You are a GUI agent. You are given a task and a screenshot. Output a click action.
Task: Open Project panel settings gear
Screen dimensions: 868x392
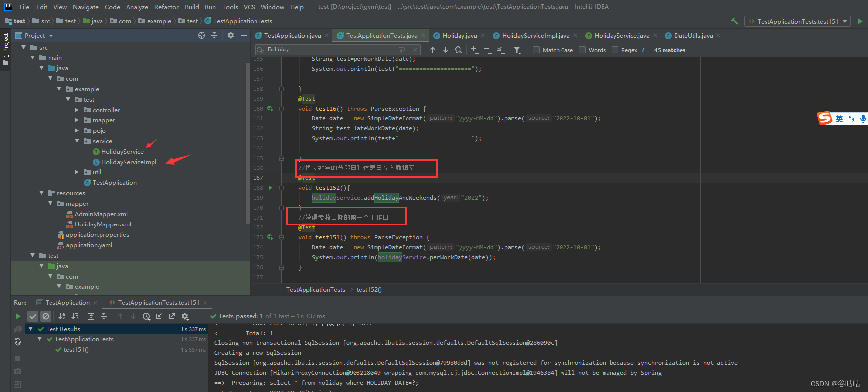(231, 35)
